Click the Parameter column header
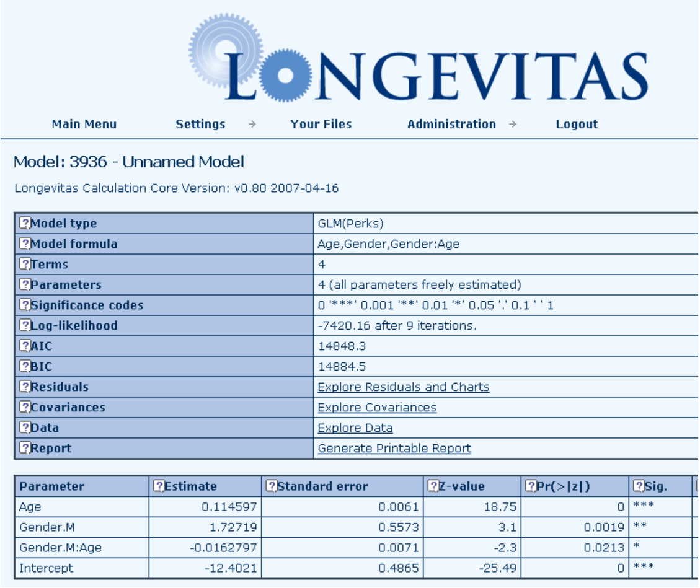Viewport: 700px width, 588px height. [x=52, y=486]
